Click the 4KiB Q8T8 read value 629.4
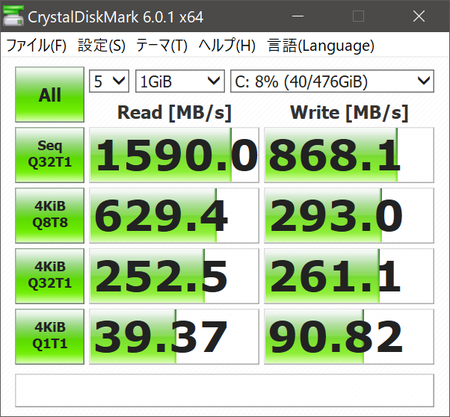Viewport: 450px width, 417px height. pos(174,216)
